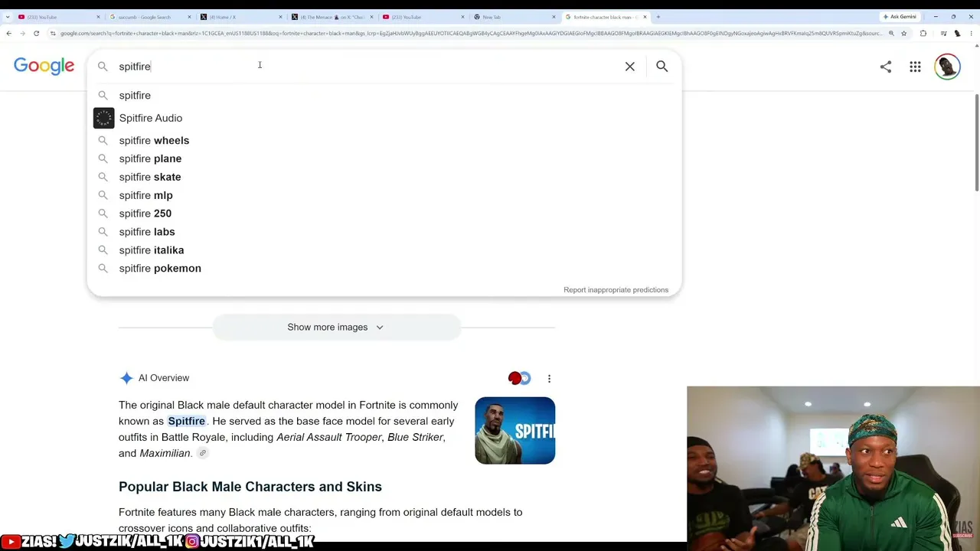
Task: Click the Spitfire Audio logo icon
Action: 103,118
